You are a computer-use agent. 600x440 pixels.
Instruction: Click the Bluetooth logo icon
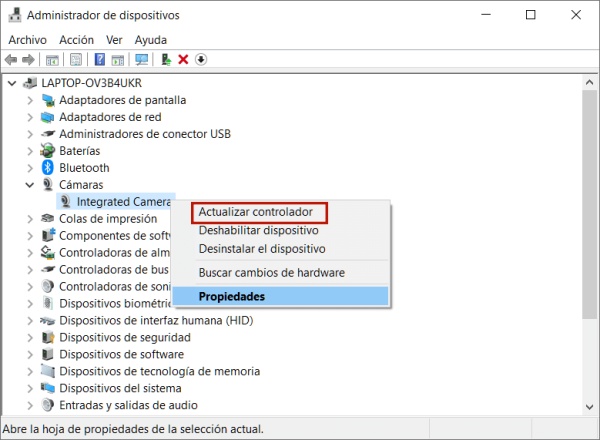coord(47,168)
